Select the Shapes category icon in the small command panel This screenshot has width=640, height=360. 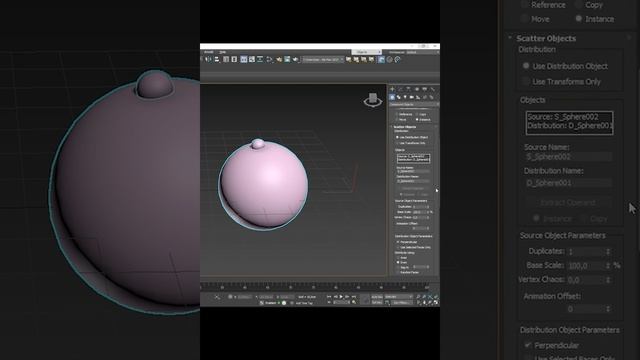398,97
